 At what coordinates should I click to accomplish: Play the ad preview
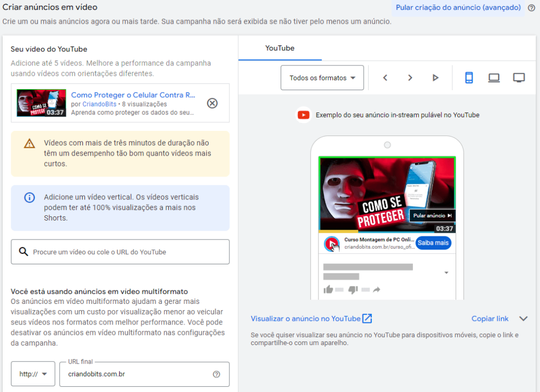(436, 77)
